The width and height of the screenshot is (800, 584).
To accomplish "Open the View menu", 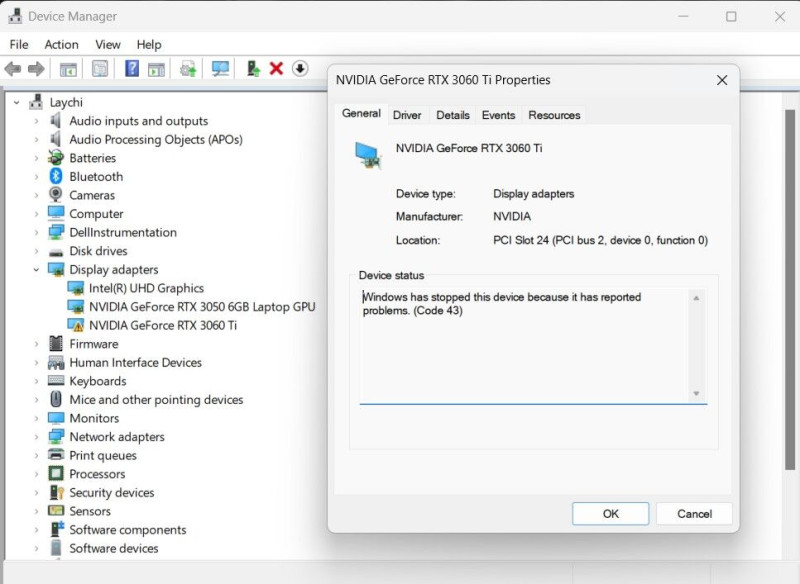I will [x=108, y=44].
